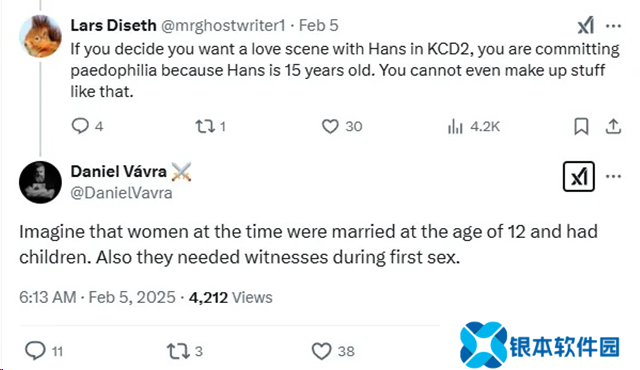640x370 pixels.
Task: Open more options on Lars Diseth's tweet
Action: click(613, 26)
